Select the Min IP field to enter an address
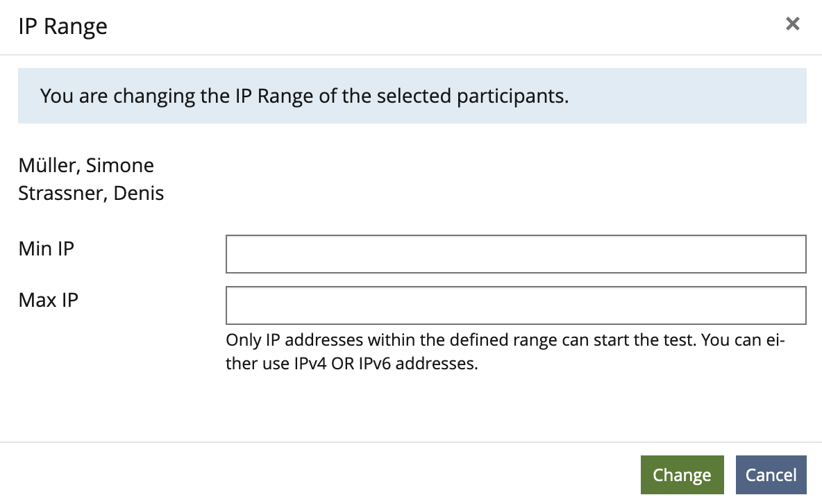Viewport: 822px width, 504px height. pyautogui.click(x=515, y=254)
